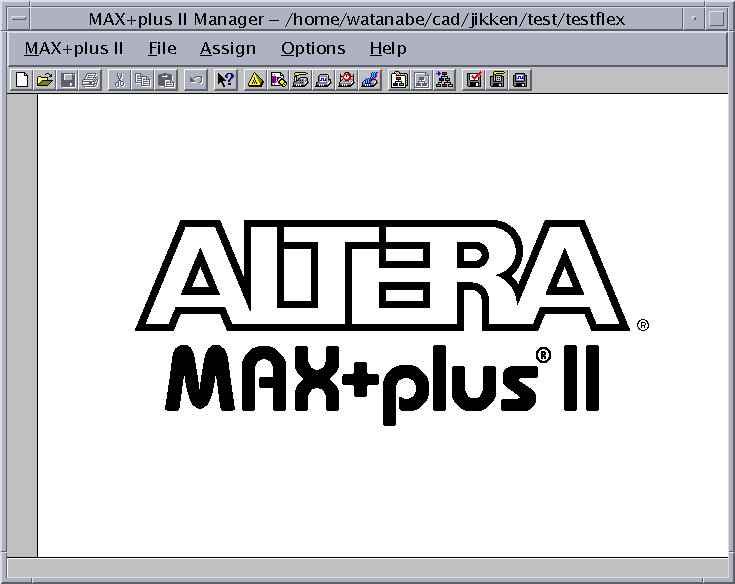
Task: Open the Help menu
Action: (x=388, y=49)
